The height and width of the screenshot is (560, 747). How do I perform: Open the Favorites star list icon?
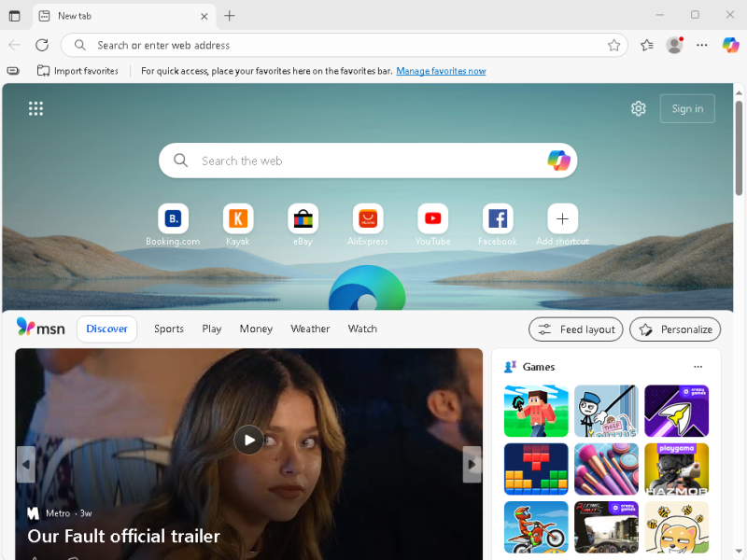(x=647, y=45)
